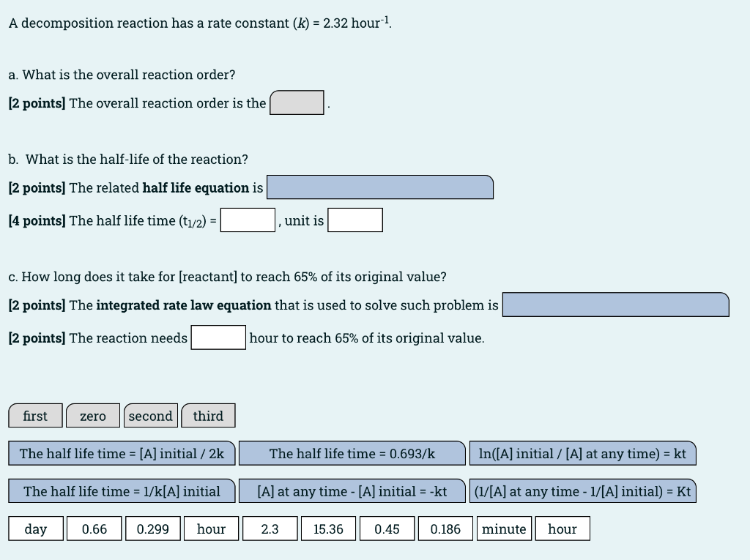Choose the "half life time = [A] initial / 2k" equation
The image size is (750, 560).
tap(122, 454)
